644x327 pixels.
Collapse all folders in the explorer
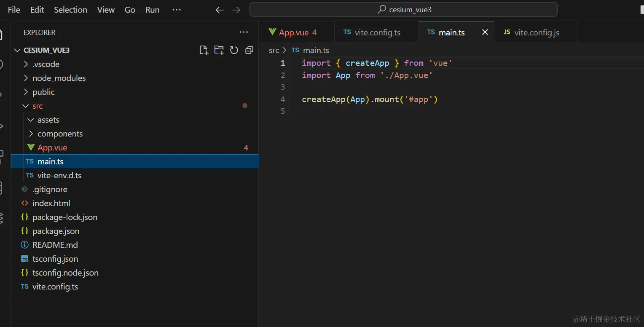point(249,50)
